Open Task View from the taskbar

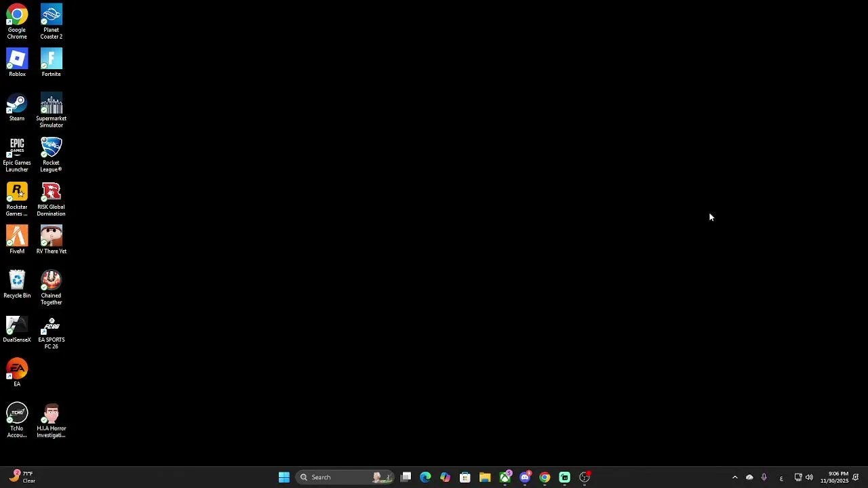(406, 477)
